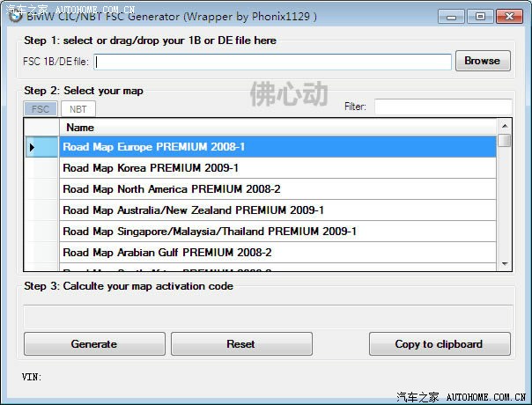Switch to the NBT tab
This screenshot has width=532, height=405.
(78, 109)
